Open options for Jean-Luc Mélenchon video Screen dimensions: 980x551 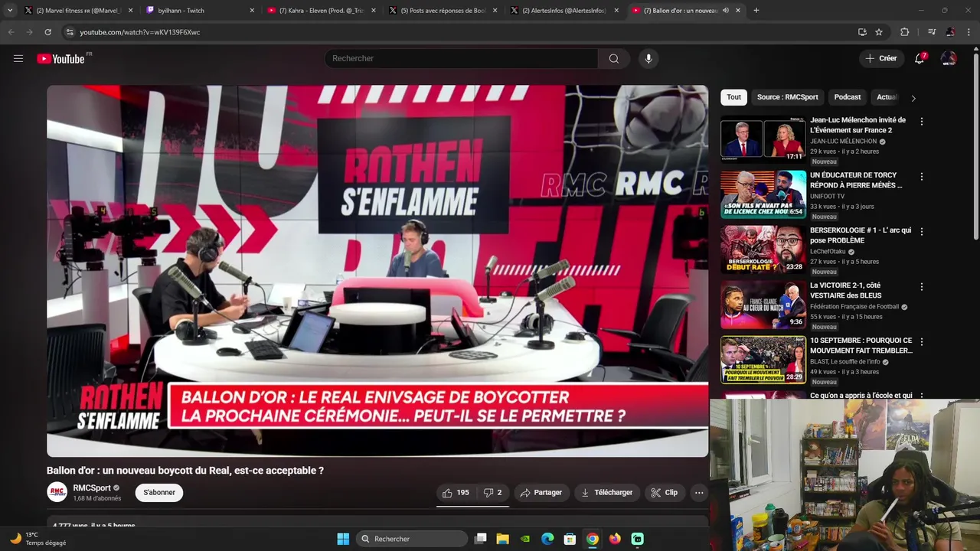pos(922,122)
